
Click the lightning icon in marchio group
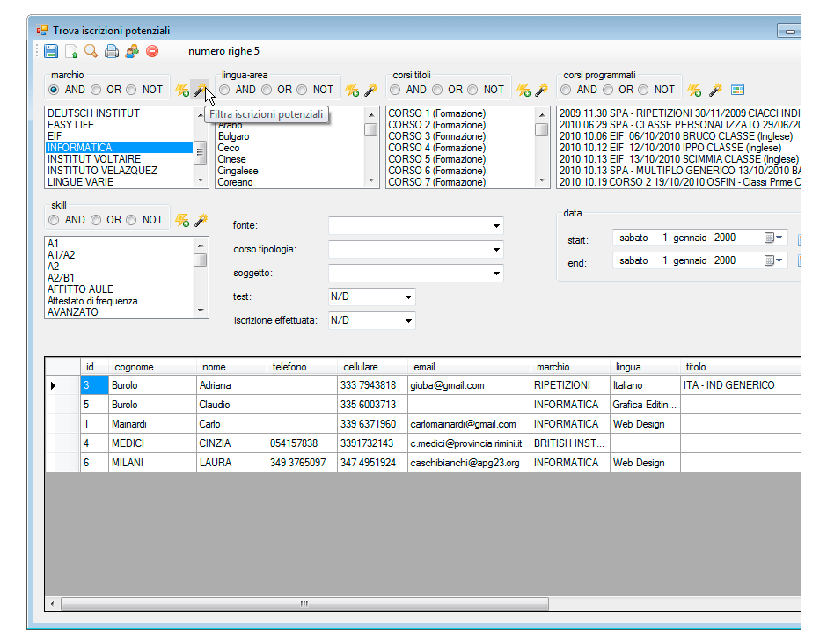pos(182,90)
